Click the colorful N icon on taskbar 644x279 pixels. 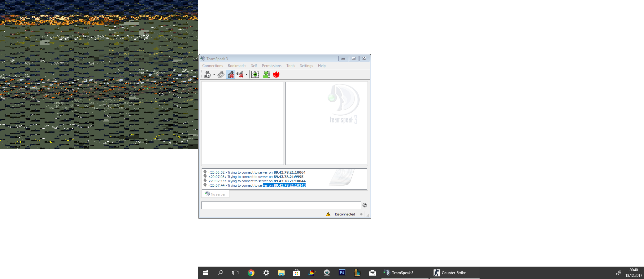(x=312, y=273)
